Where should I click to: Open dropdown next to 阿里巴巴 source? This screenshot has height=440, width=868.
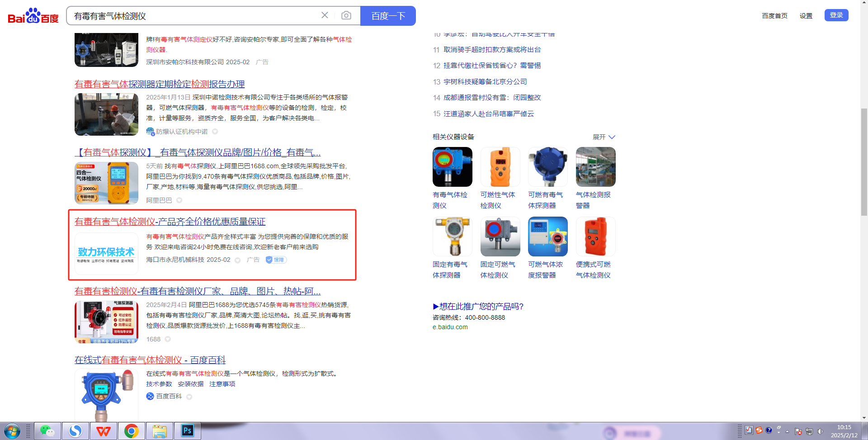[179, 200]
